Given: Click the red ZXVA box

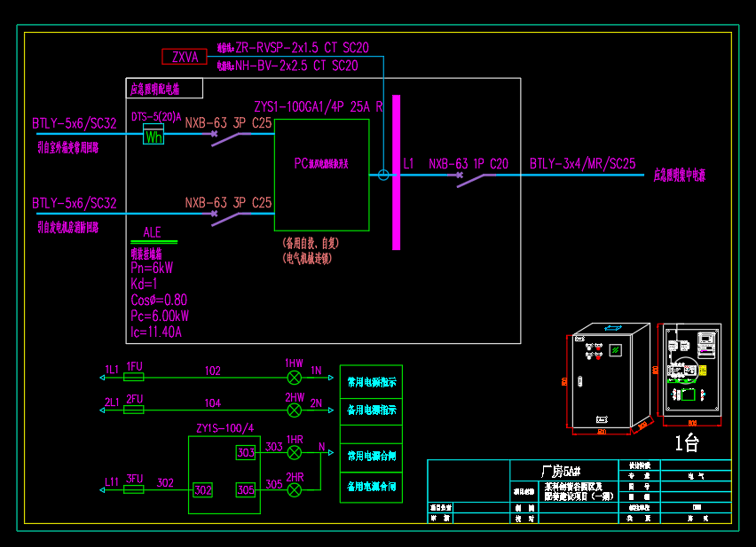Looking at the screenshot, I should point(185,57).
